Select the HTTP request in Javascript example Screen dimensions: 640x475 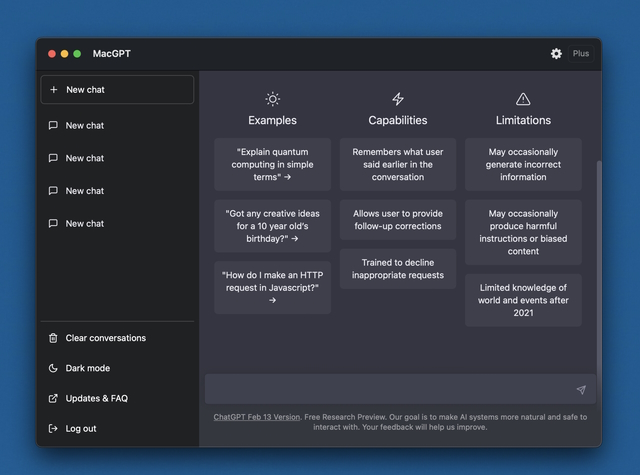[272, 288]
